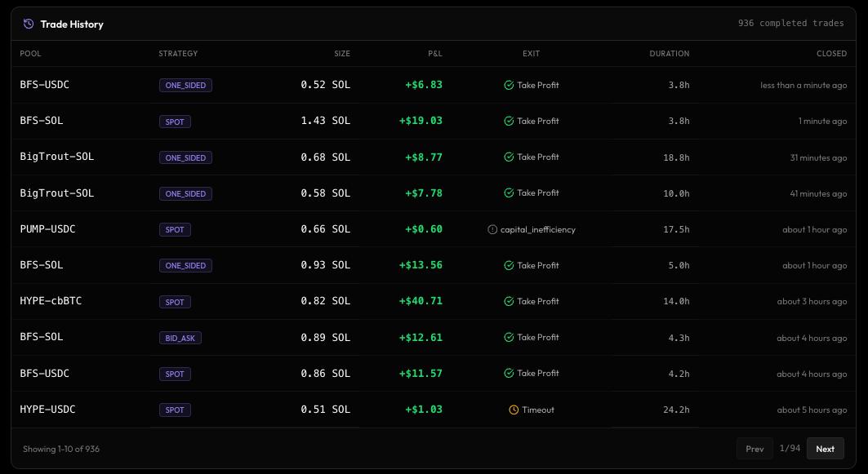Click the warning icon beside capital_inefficiency
The image size is (868, 474).
(x=492, y=229)
